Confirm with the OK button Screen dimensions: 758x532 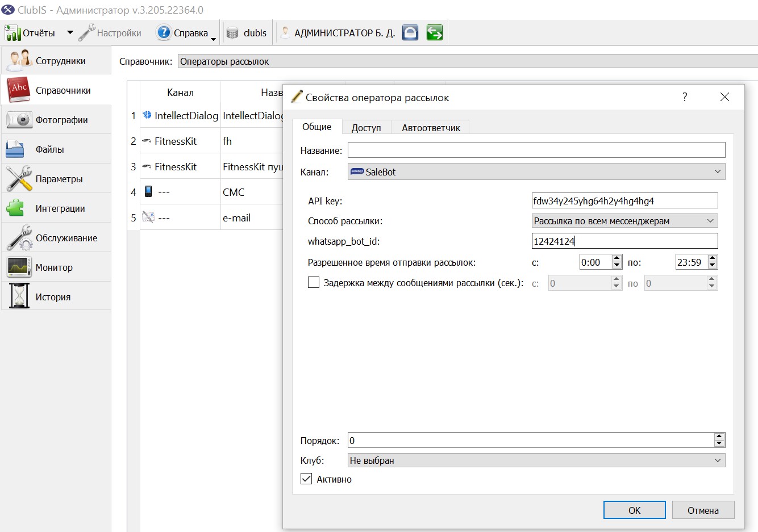tap(634, 510)
